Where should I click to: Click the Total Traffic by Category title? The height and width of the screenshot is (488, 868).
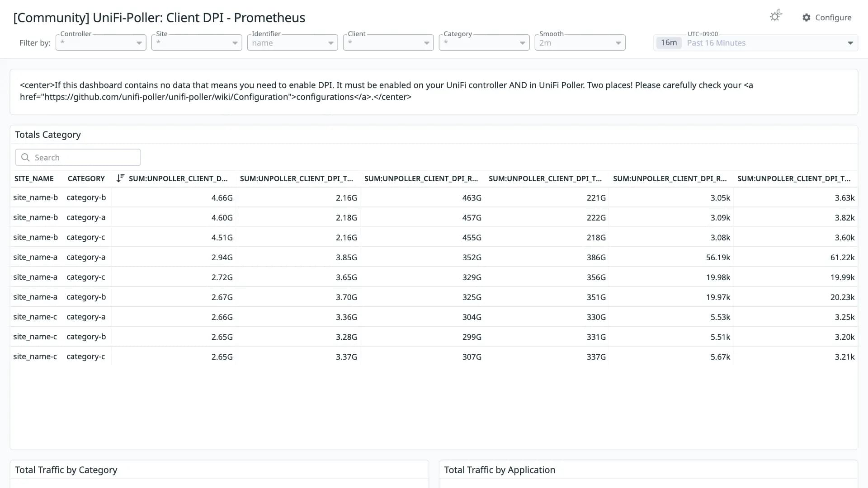[x=66, y=470]
